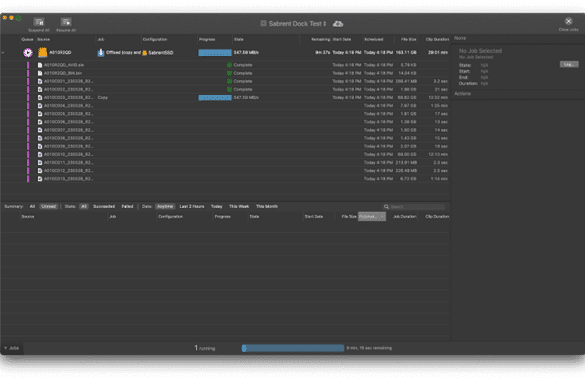Viewport: 585px width, 380px height.
Task: Collapse the A010R2QD job row
Action: click(3, 53)
